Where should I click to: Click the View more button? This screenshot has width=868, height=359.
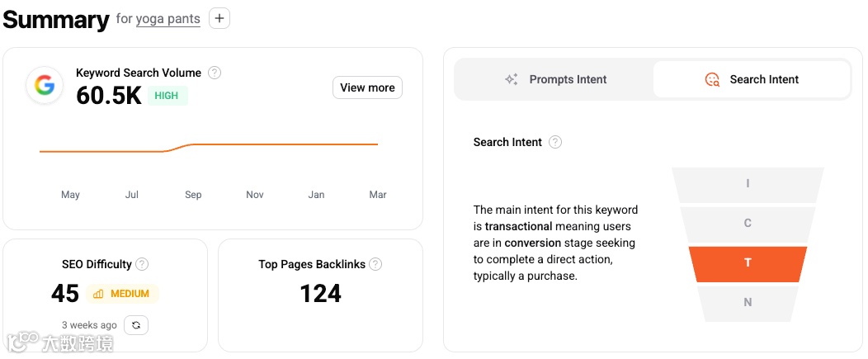[367, 87]
